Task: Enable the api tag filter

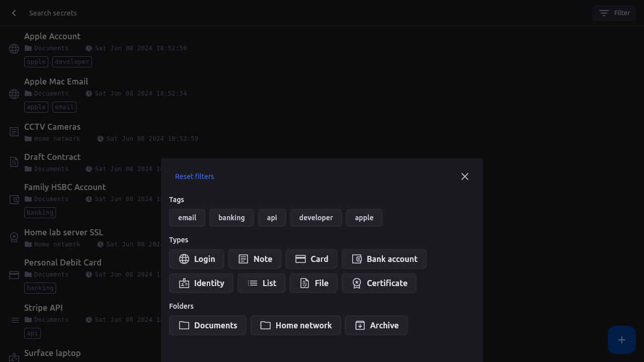Action: point(272,218)
